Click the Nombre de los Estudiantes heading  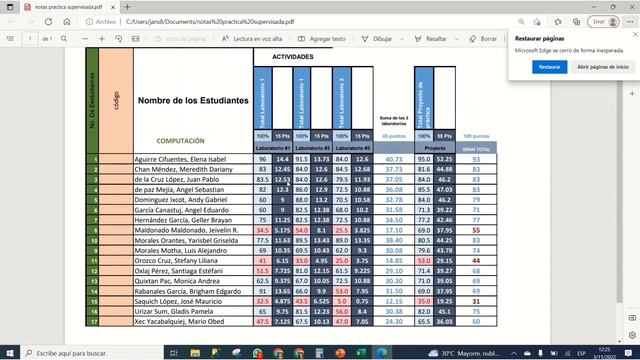(193, 100)
